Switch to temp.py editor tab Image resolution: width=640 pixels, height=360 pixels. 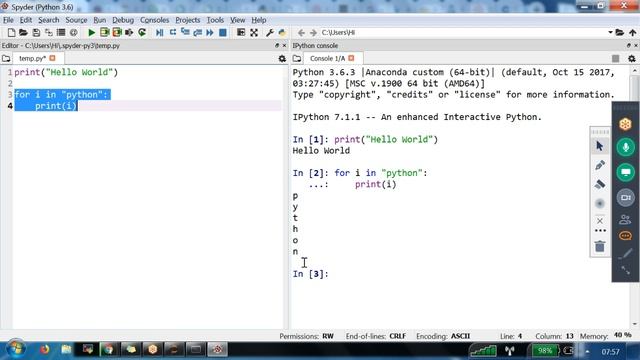(32, 59)
